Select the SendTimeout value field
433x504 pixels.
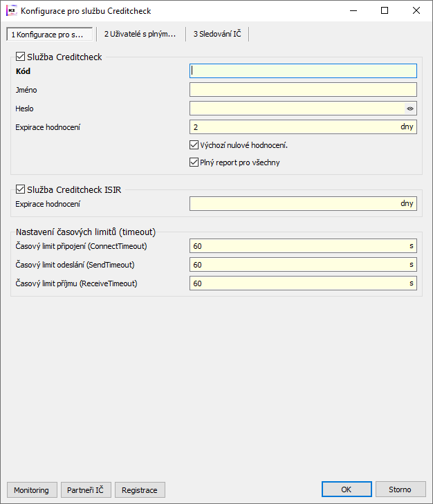[297, 265]
